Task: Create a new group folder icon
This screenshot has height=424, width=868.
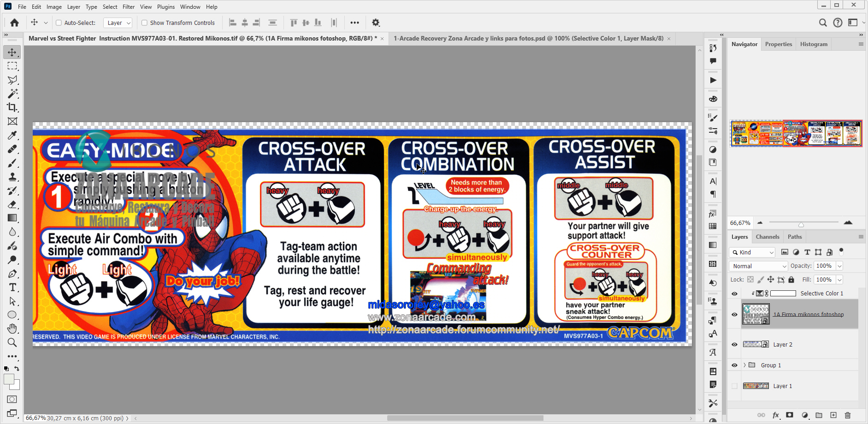Action: [x=819, y=415]
